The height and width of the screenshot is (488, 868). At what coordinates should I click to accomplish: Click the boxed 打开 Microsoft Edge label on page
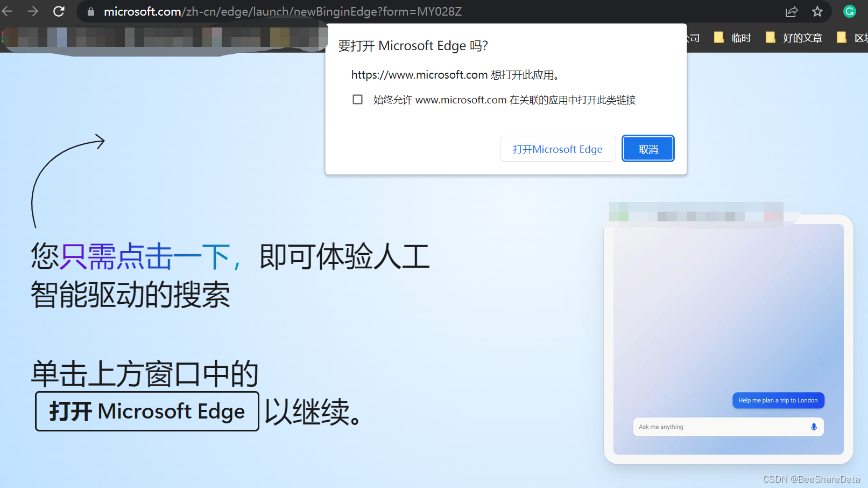coord(147,412)
